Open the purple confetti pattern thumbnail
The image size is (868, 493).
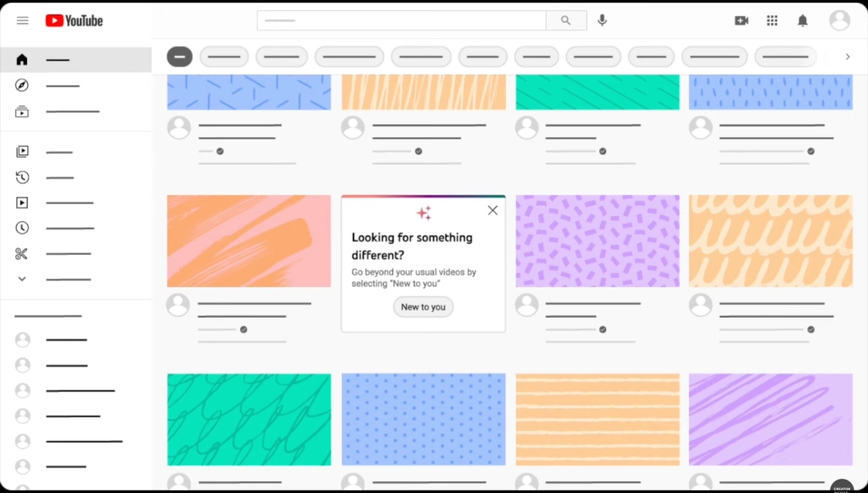[598, 241]
